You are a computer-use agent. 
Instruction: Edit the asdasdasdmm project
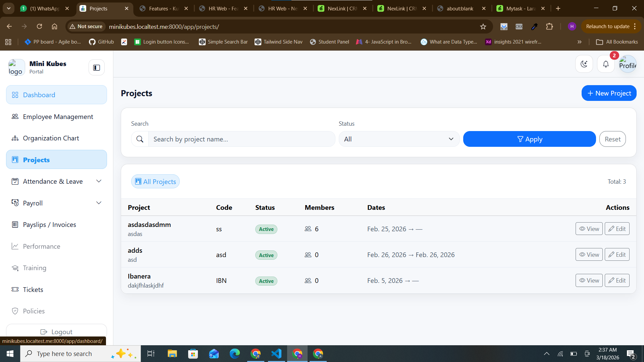point(617,229)
